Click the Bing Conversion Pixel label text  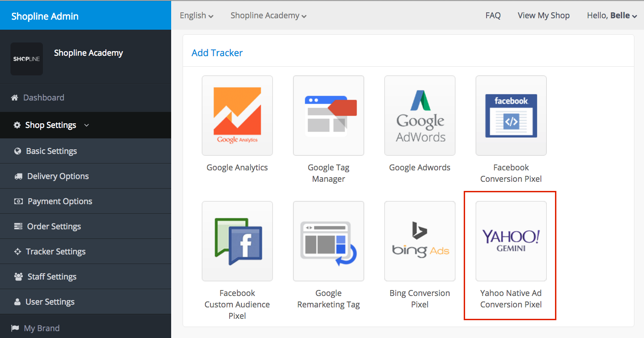tap(420, 299)
